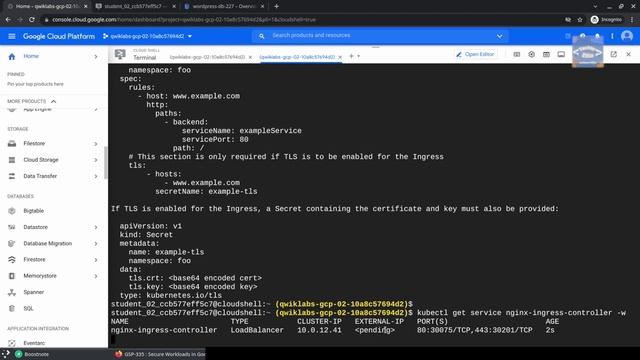
Task: Open the Database Migration product icon
Action: click(12, 244)
